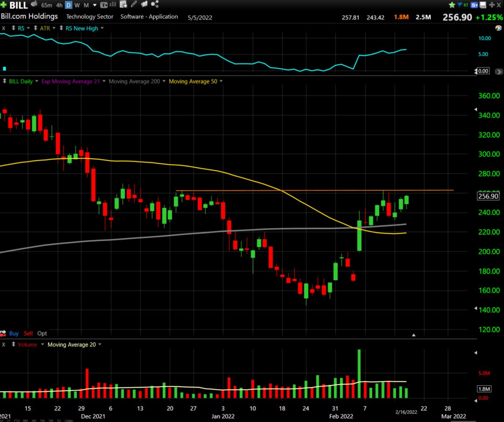Click the Sell button
Image resolution: width=504 pixels, height=422 pixels.
28,333
